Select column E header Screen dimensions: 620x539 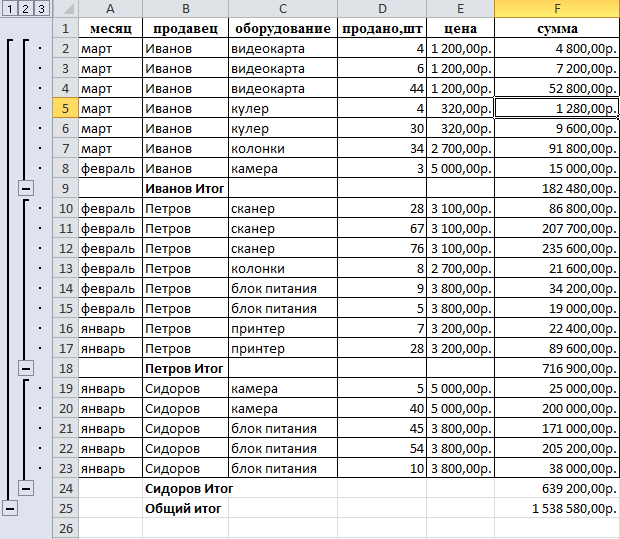(460, 8)
